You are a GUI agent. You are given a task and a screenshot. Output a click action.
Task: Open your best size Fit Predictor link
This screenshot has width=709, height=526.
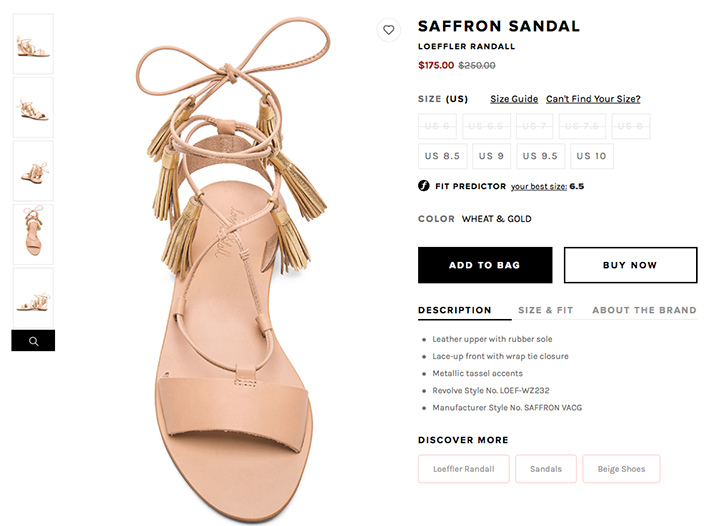tap(539, 186)
